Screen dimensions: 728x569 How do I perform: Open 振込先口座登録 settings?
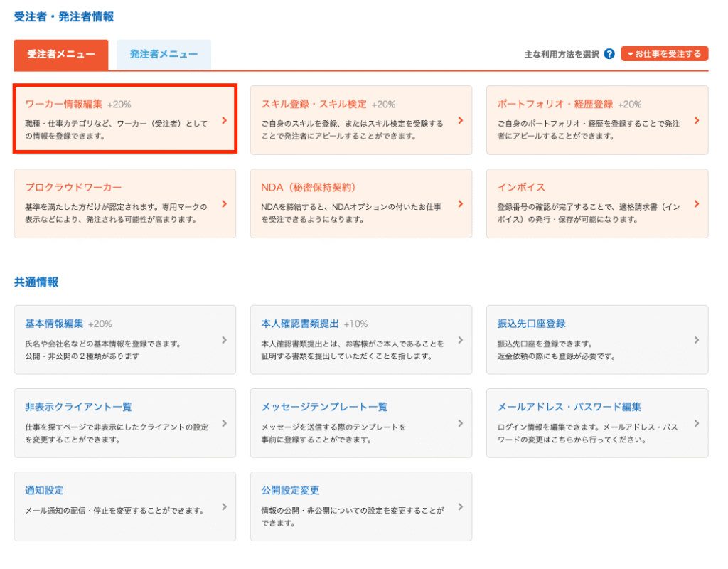[x=531, y=324]
